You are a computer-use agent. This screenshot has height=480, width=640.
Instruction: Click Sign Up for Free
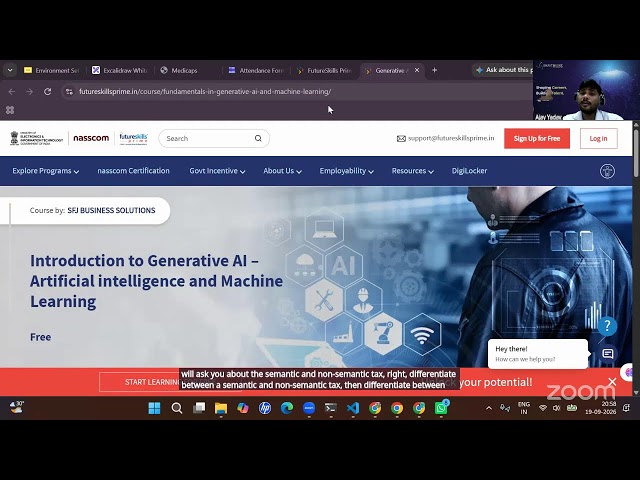pyautogui.click(x=537, y=138)
